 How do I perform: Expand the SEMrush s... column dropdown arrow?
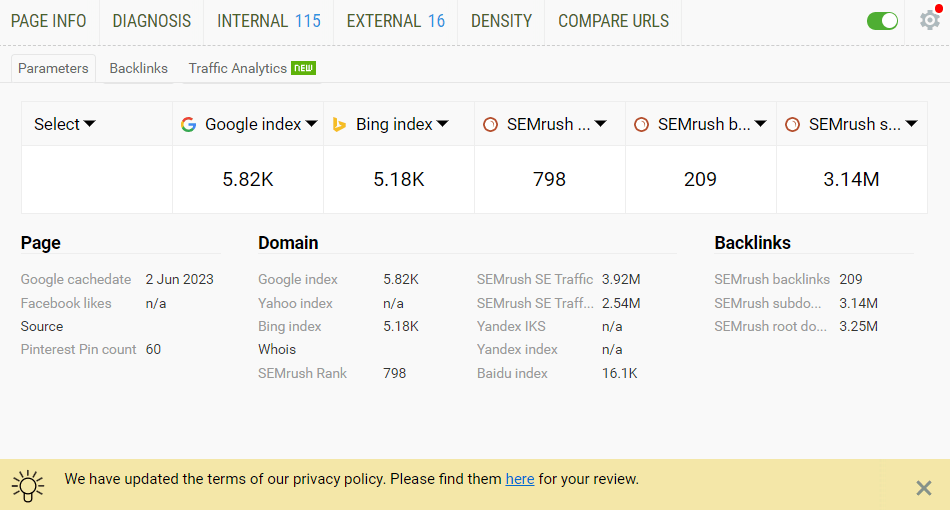pos(911,124)
